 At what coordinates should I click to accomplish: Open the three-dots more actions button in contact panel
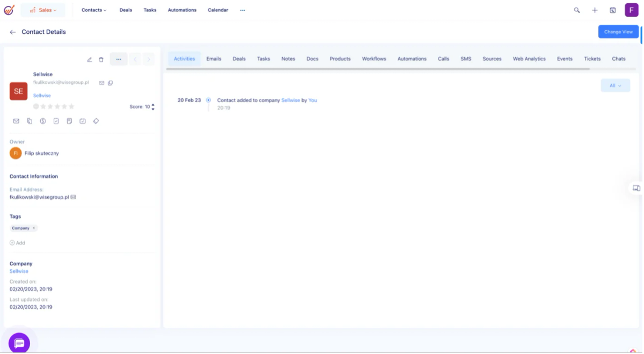pos(119,59)
